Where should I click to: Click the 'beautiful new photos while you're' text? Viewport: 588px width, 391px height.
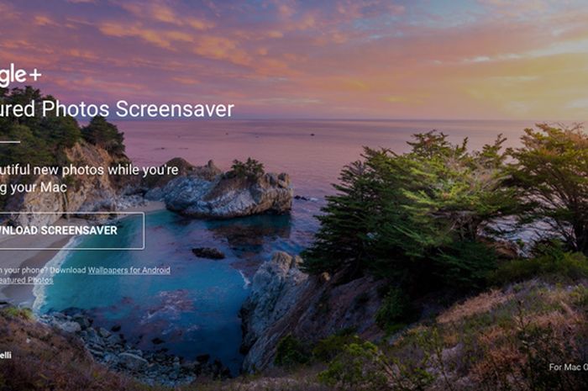(89, 170)
